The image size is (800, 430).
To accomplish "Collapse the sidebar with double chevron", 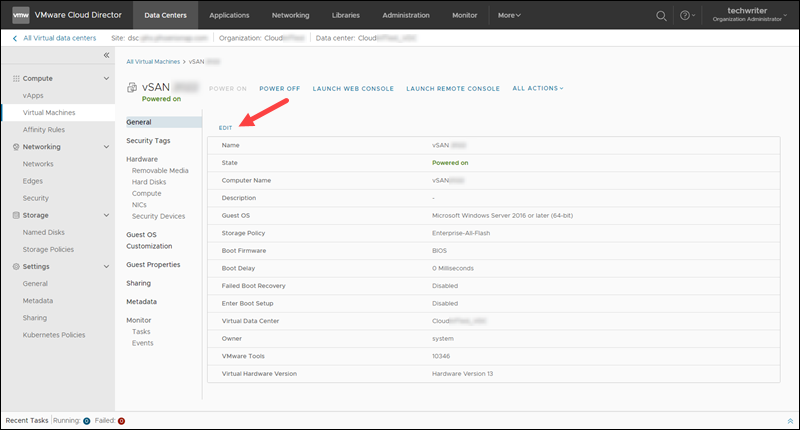I will tap(106, 55).
